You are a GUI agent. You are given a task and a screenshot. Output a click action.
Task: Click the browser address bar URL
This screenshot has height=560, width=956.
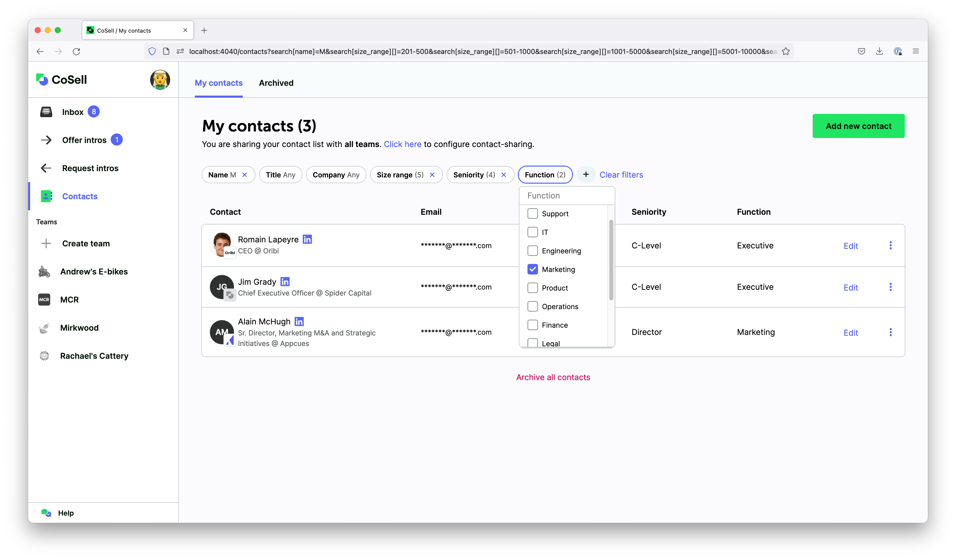coord(483,52)
